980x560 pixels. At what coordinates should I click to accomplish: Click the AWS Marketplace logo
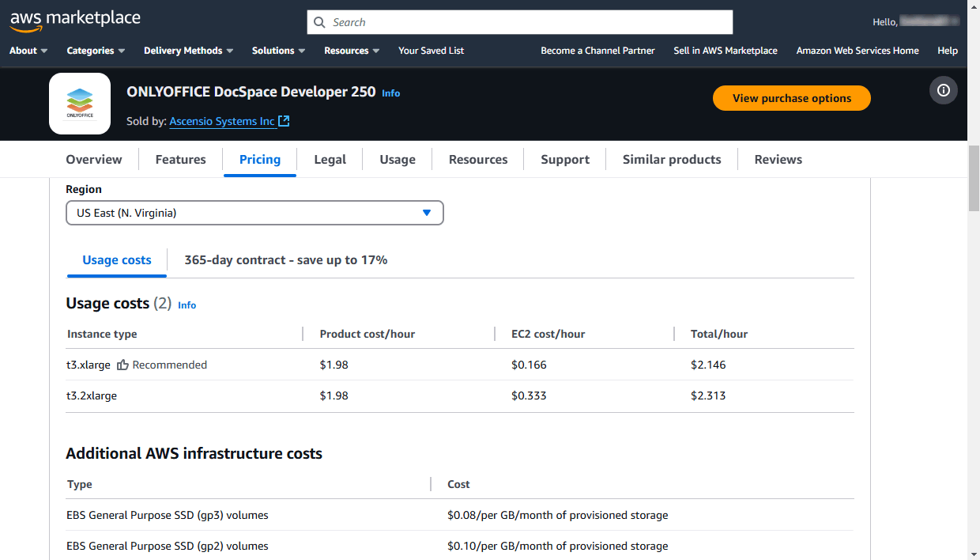[x=75, y=21]
